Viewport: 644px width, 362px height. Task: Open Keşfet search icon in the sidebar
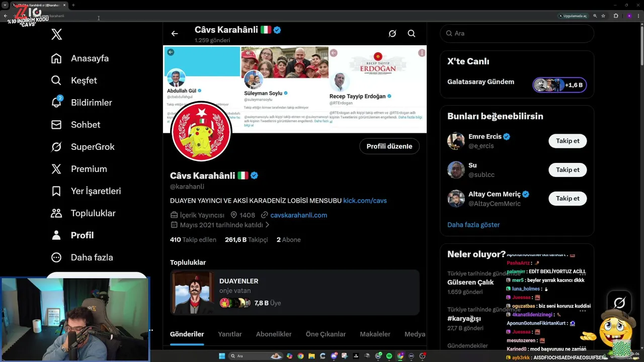tap(56, 80)
